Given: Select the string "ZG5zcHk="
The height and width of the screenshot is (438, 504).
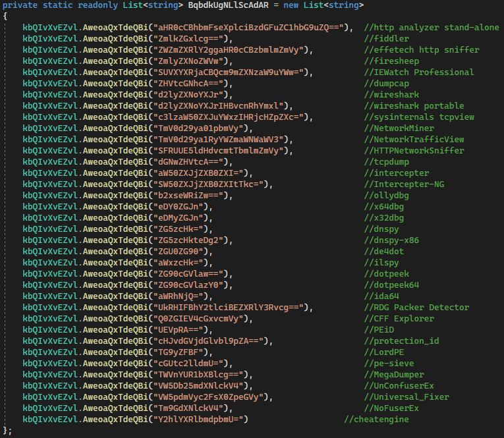Looking at the screenshot, I should [179, 229].
